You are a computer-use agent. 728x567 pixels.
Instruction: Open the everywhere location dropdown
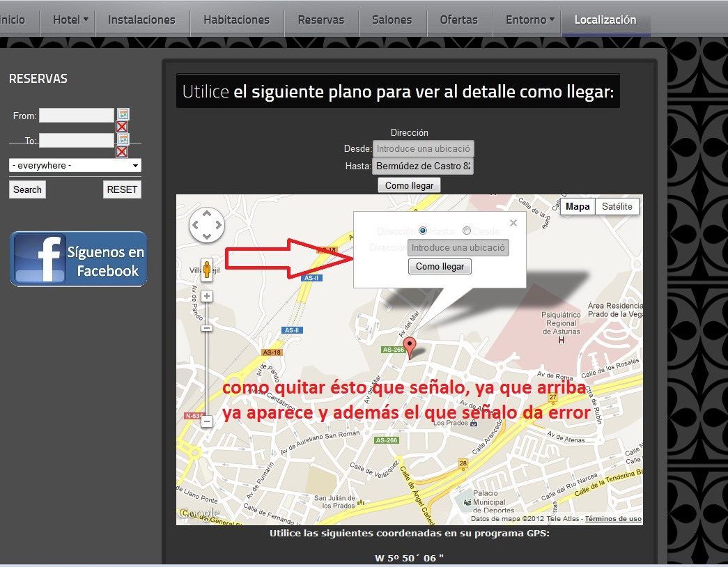(x=75, y=165)
